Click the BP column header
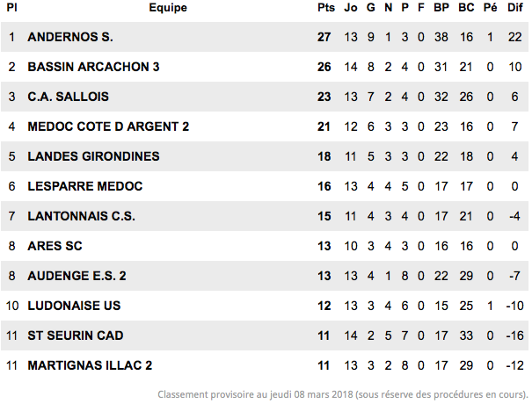 click(x=441, y=7)
